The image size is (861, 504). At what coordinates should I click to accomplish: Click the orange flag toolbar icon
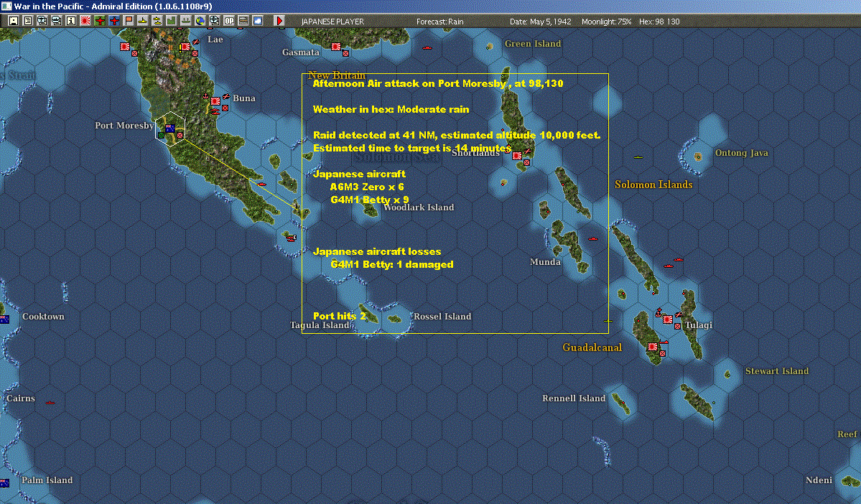point(129,21)
